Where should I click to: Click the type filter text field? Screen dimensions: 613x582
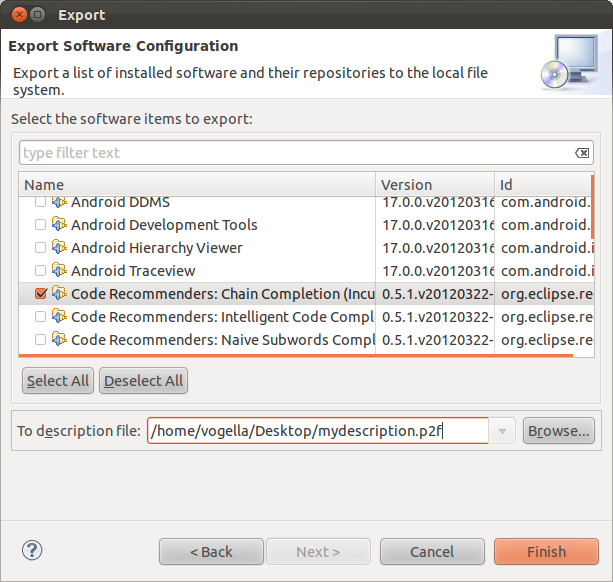point(306,153)
